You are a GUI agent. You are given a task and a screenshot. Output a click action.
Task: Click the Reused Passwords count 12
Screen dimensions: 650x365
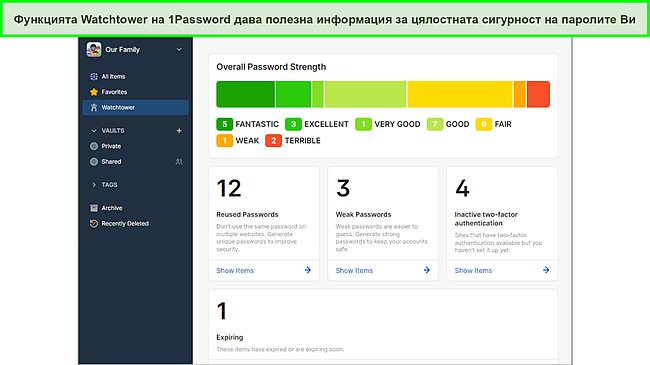229,189
